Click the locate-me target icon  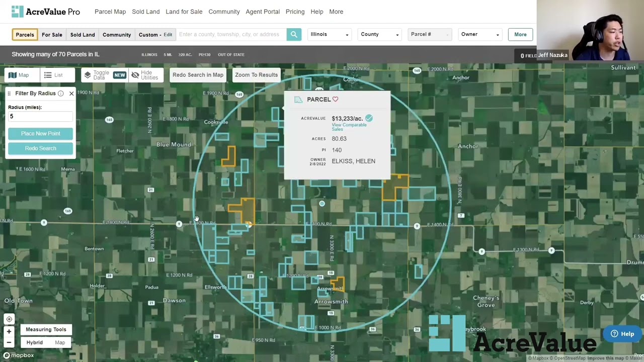9,319
